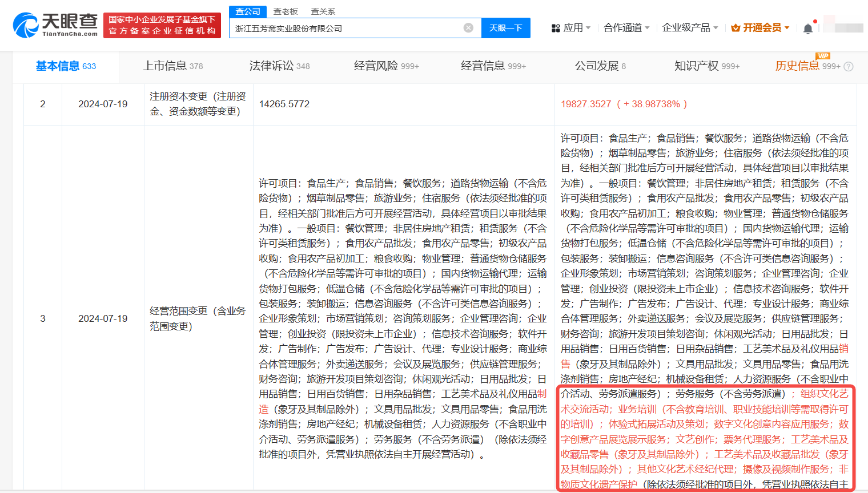Expand the 合作通道 dropdown
The image size is (868, 493).
626,28
